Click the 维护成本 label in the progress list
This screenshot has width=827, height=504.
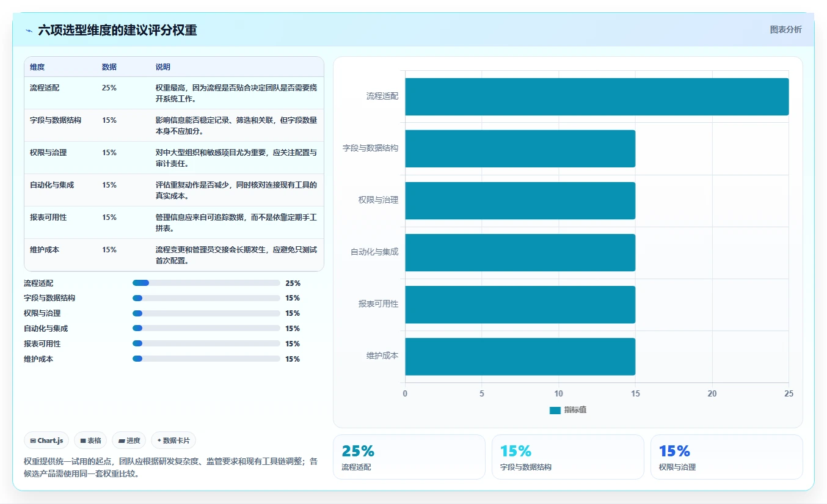pyautogui.click(x=38, y=359)
